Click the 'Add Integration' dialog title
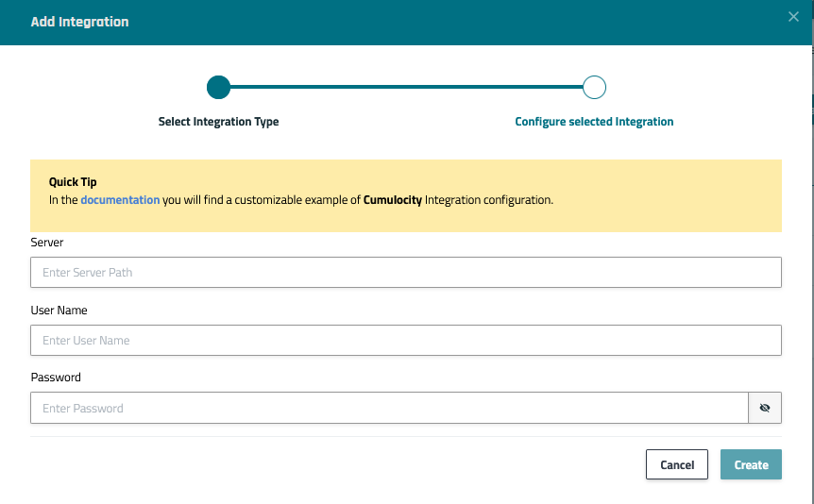Screen dimensions: 814x504 80,22
